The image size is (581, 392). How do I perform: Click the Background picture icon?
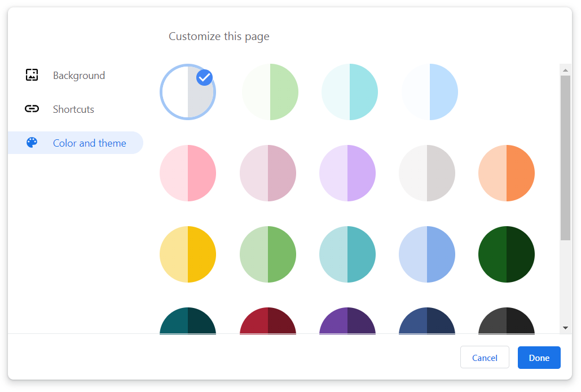tap(32, 75)
